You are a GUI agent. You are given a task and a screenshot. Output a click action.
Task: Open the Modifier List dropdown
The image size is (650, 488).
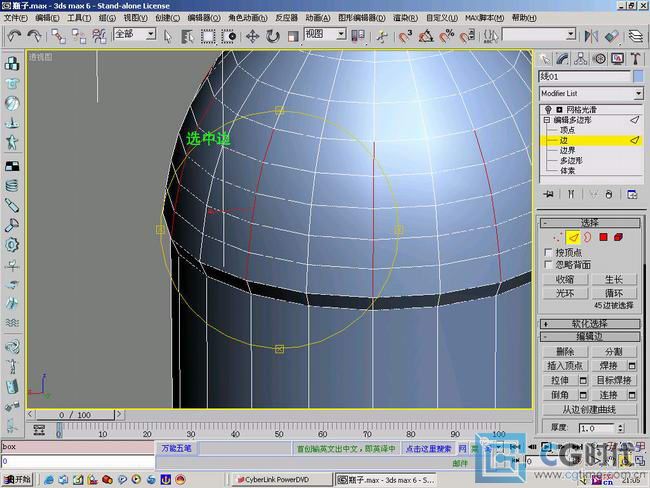click(591, 93)
